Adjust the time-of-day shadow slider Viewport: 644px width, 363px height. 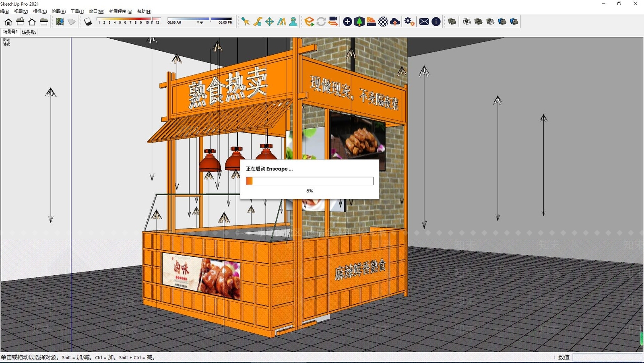coord(200,21)
